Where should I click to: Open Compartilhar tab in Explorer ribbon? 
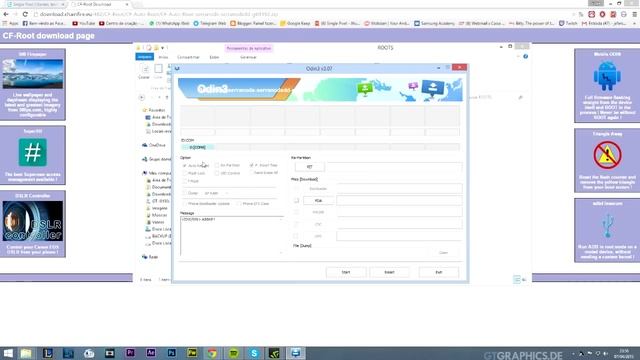pos(188,57)
